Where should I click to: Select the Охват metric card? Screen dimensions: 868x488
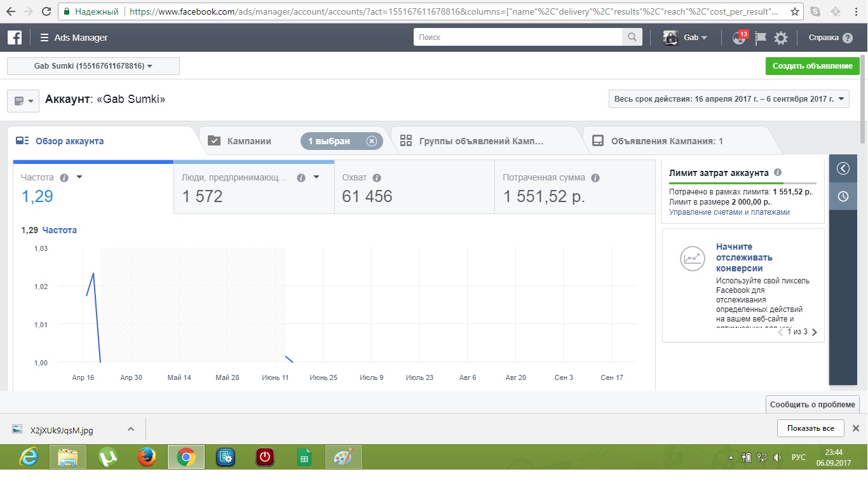coord(414,187)
